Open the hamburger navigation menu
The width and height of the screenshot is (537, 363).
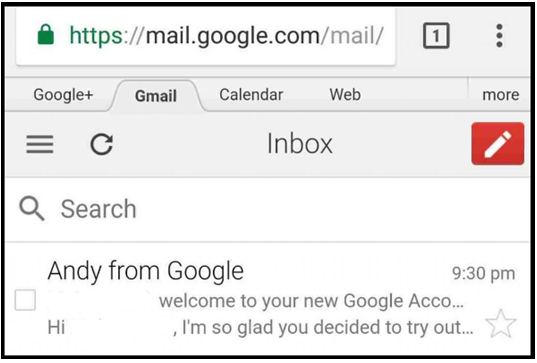click(x=40, y=144)
